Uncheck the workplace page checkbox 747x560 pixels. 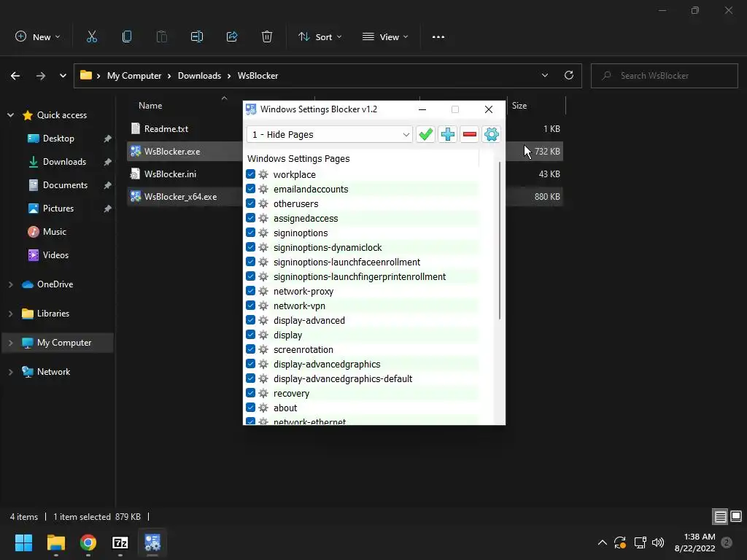(x=251, y=174)
